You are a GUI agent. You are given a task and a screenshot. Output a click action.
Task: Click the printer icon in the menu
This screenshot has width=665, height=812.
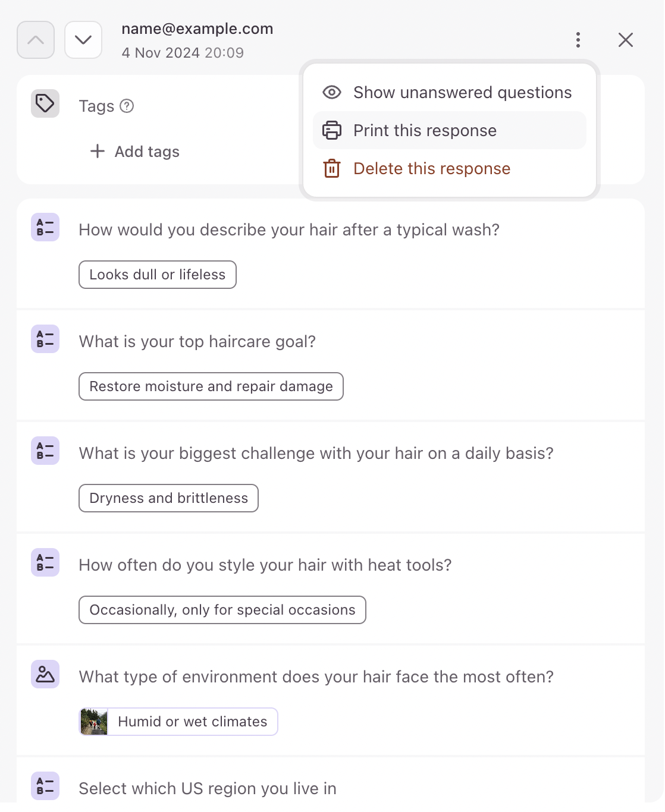(332, 130)
